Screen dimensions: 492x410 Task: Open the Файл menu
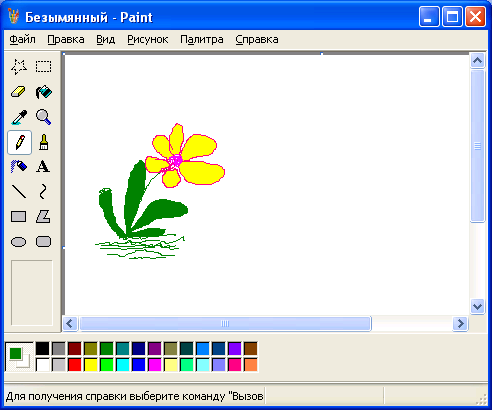tap(22, 39)
